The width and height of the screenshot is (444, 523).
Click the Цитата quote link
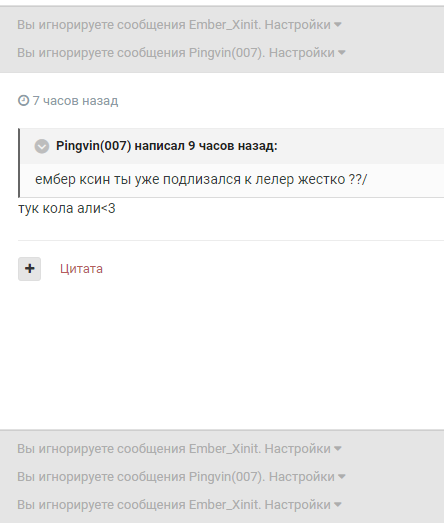(x=81, y=269)
